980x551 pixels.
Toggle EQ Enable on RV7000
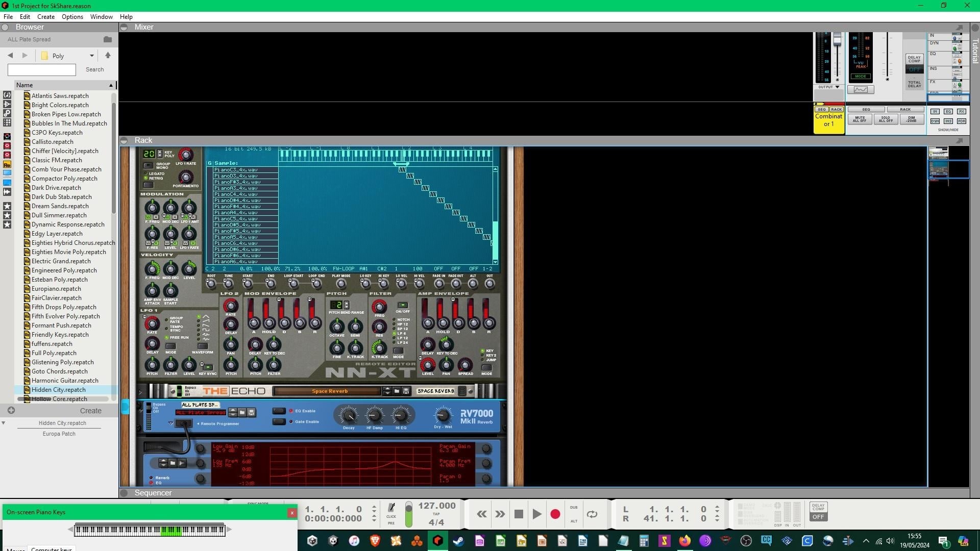click(279, 411)
